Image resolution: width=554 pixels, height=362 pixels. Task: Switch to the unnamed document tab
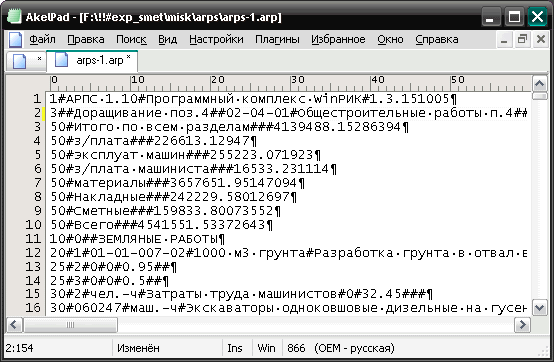click(x=26, y=61)
